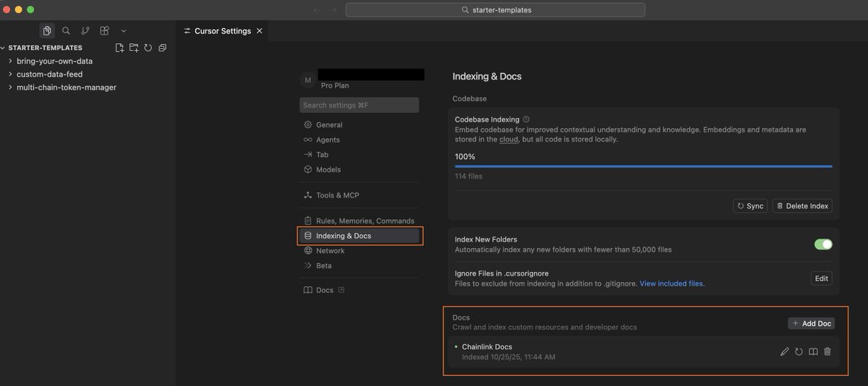
Task: Click Edit for .cursorignore files
Action: point(822,278)
